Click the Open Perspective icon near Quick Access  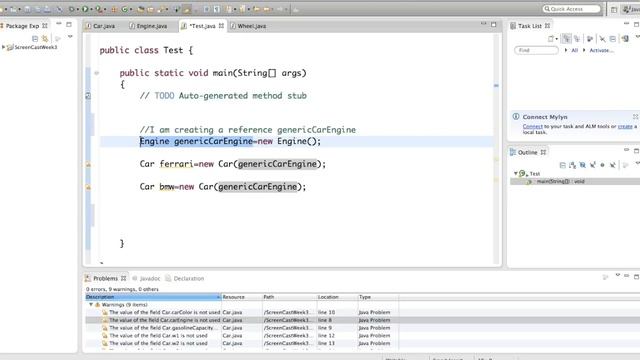(613, 9)
